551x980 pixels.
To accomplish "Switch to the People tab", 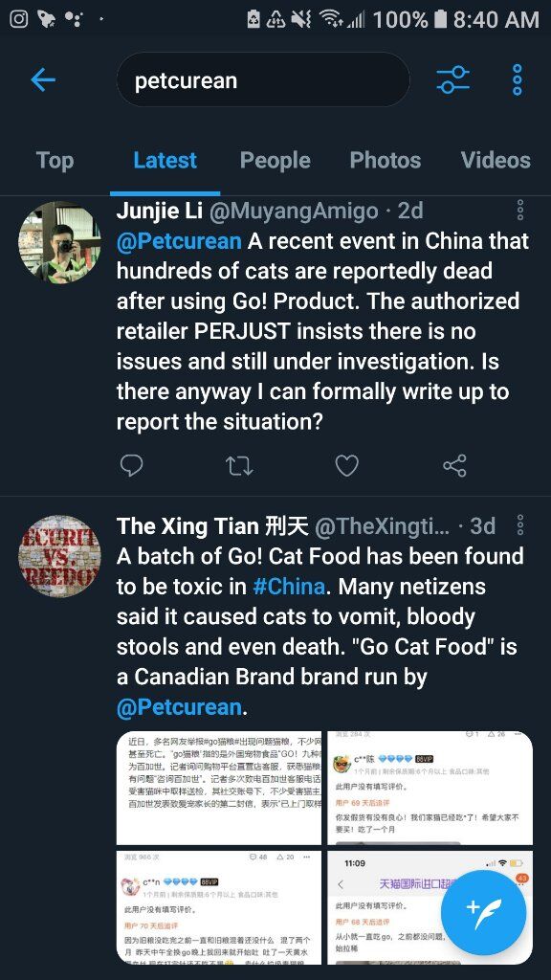I will pyautogui.click(x=275, y=160).
